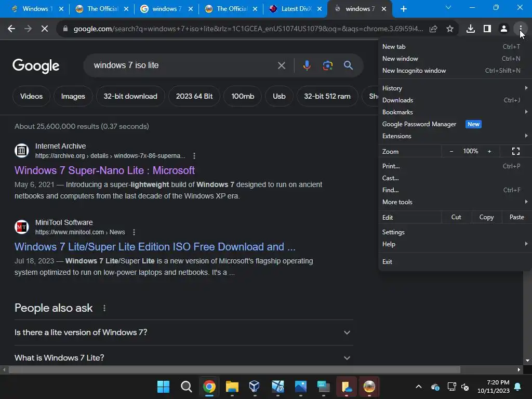Click the horizontal scrollbar thumb
Image resolution: width=532 pixels, height=399 pixels.
pyautogui.click(x=234, y=370)
